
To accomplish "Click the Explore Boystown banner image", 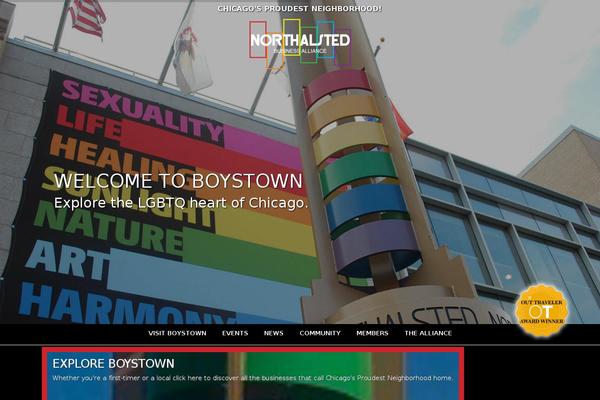I will pyautogui.click(x=253, y=374).
